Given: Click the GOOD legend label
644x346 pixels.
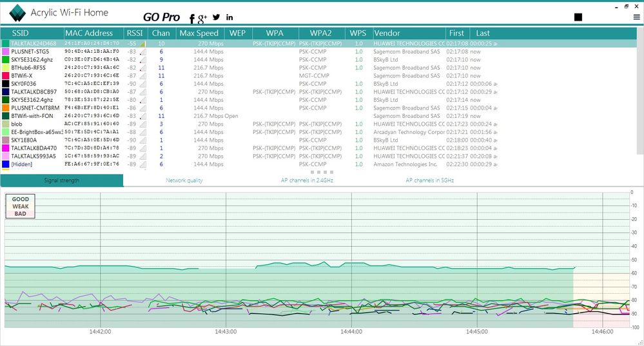Looking at the screenshot, I should pos(20,199).
